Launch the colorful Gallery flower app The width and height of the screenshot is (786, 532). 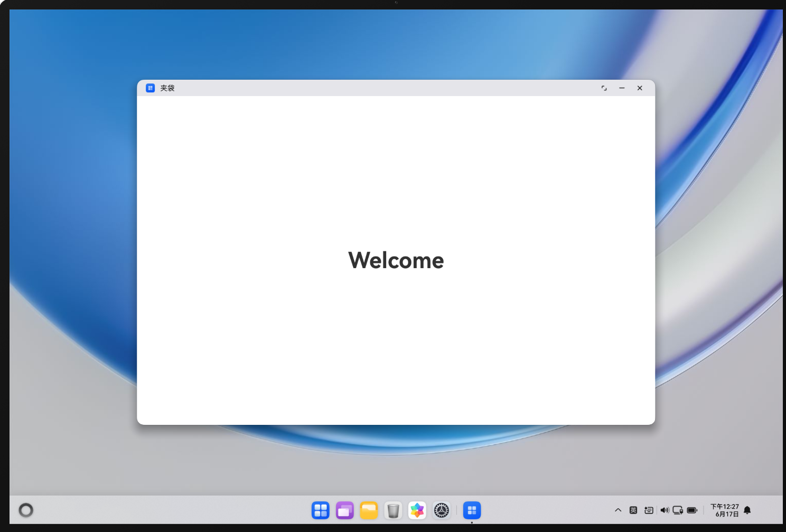[417, 510]
